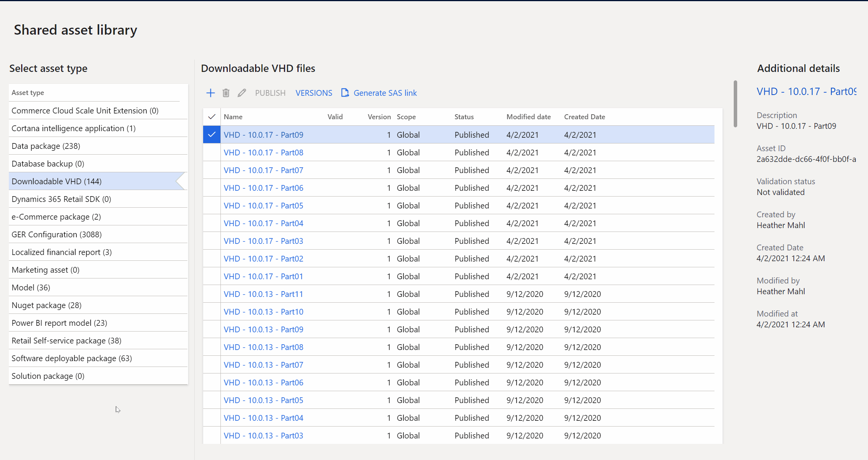
Task: Open the VHD - 10.0.13 - Part11 link
Action: click(x=263, y=294)
